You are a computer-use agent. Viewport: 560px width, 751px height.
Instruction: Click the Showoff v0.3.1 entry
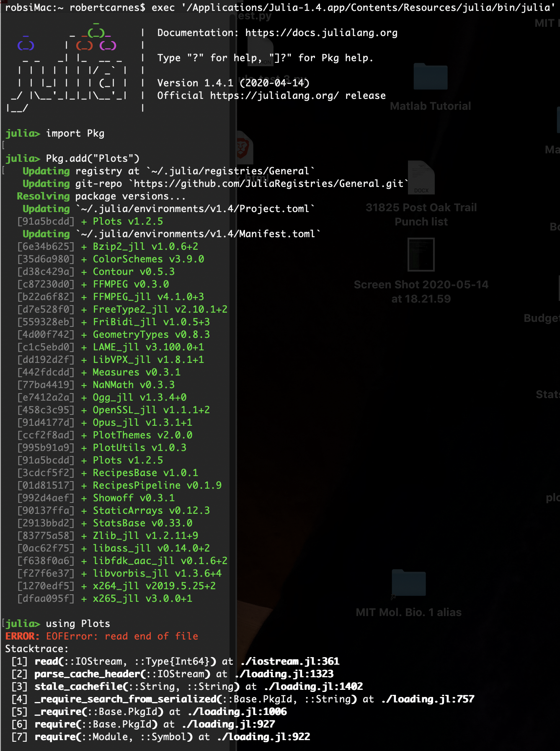point(134,498)
